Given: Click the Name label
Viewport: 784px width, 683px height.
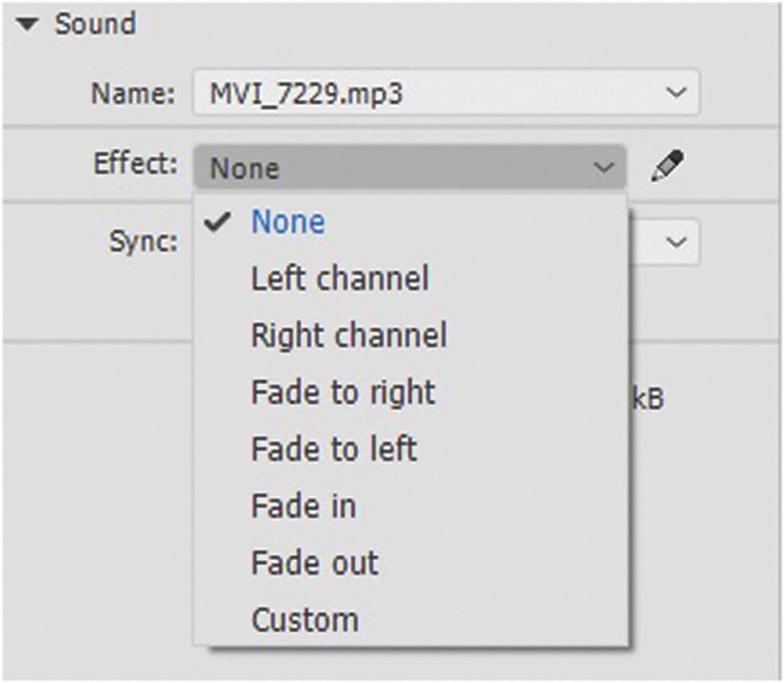Looking at the screenshot, I should [132, 94].
